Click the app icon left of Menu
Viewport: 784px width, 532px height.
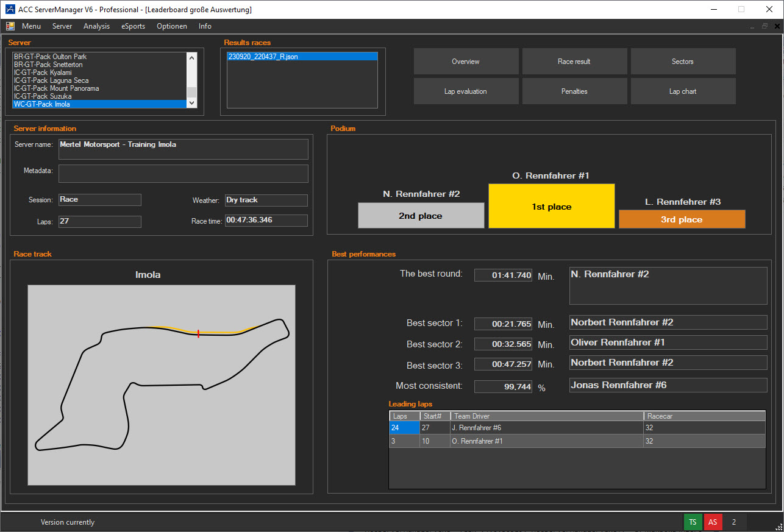tap(10, 26)
